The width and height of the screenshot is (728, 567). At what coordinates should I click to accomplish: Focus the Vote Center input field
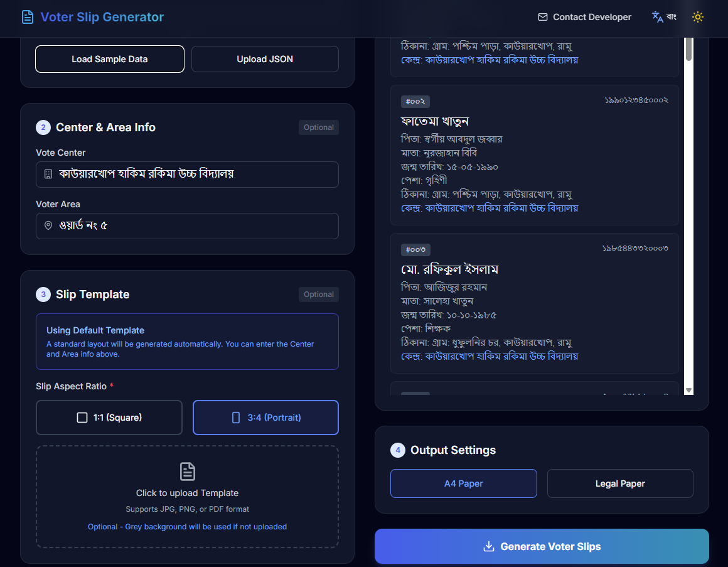(195, 174)
